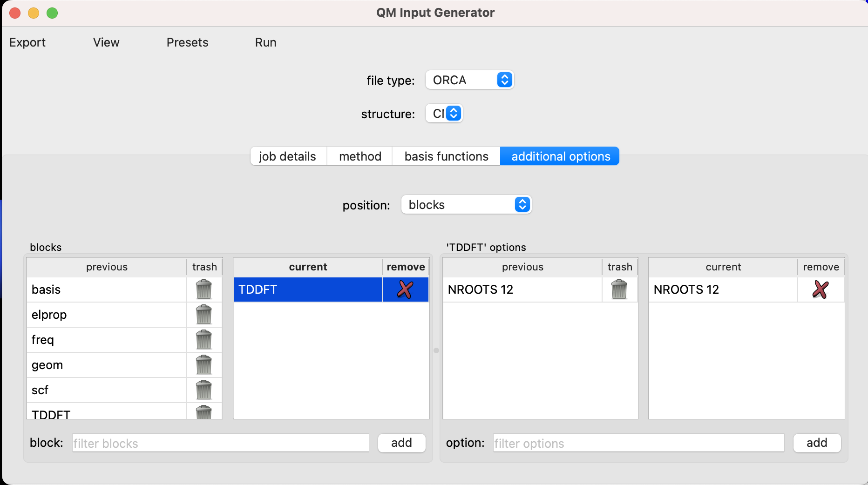Click add button next to option filter
This screenshot has width=868, height=485.
click(817, 443)
